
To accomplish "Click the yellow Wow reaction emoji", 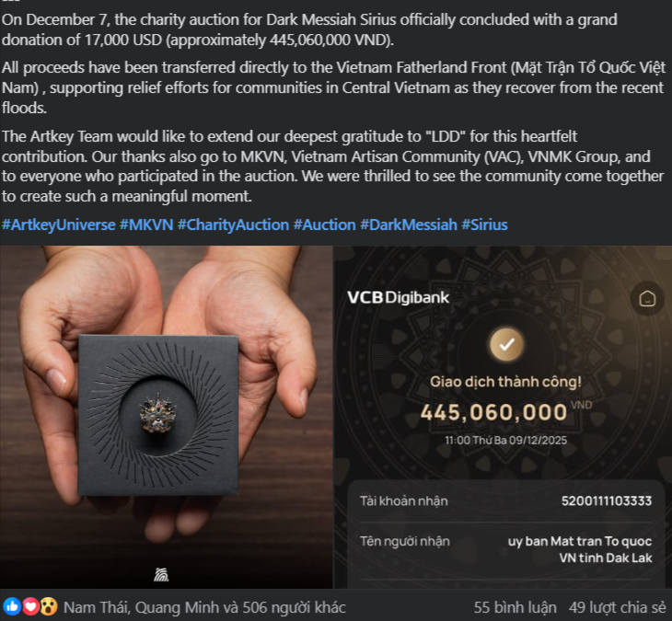I will tap(49, 606).
